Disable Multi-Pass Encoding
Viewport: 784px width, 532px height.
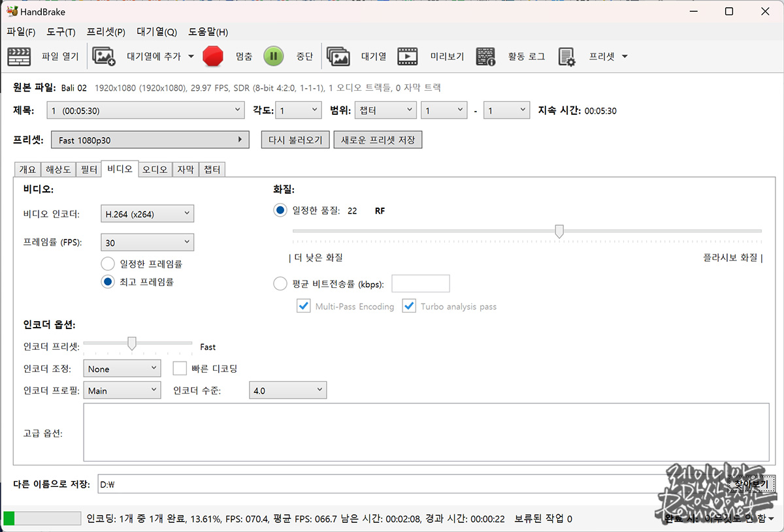pyautogui.click(x=303, y=305)
